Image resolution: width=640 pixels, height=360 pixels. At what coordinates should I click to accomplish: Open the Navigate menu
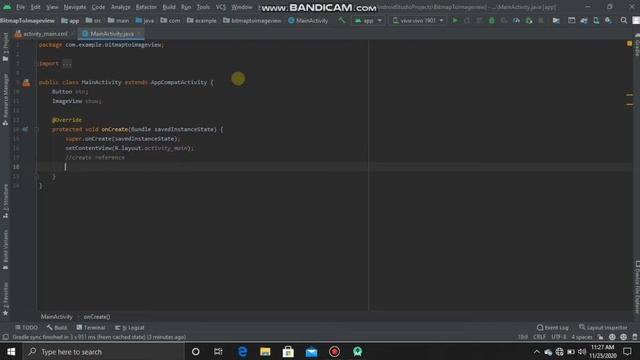(75, 7)
